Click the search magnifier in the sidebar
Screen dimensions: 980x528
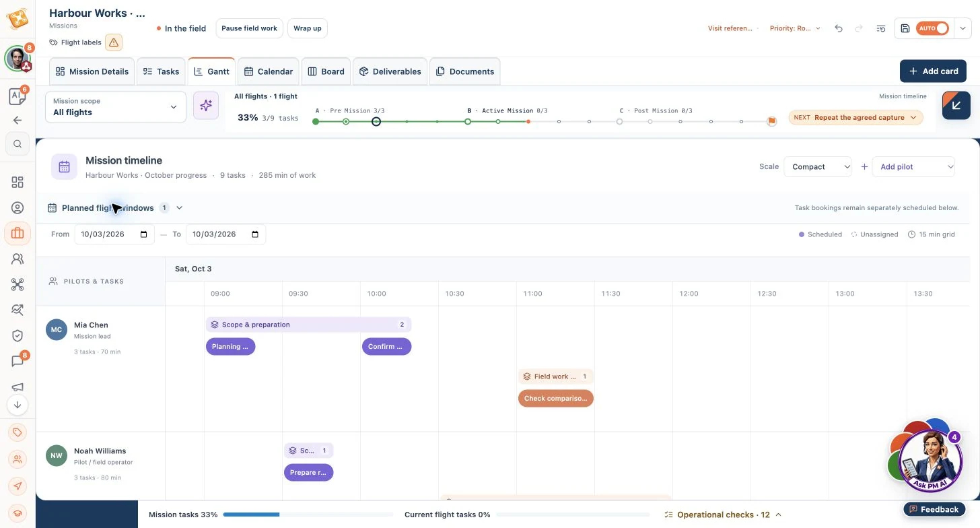[17, 143]
